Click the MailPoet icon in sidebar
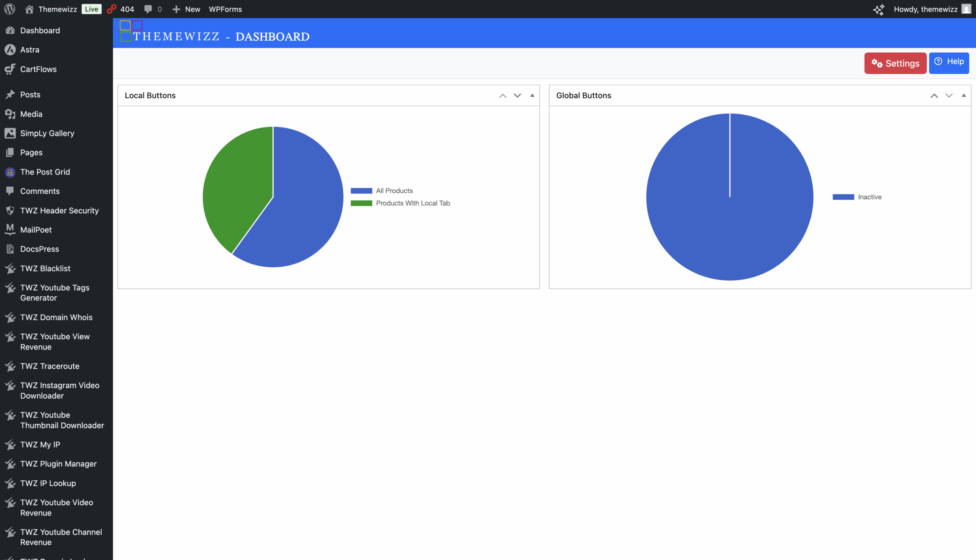This screenshot has height=560, width=976. click(x=10, y=229)
